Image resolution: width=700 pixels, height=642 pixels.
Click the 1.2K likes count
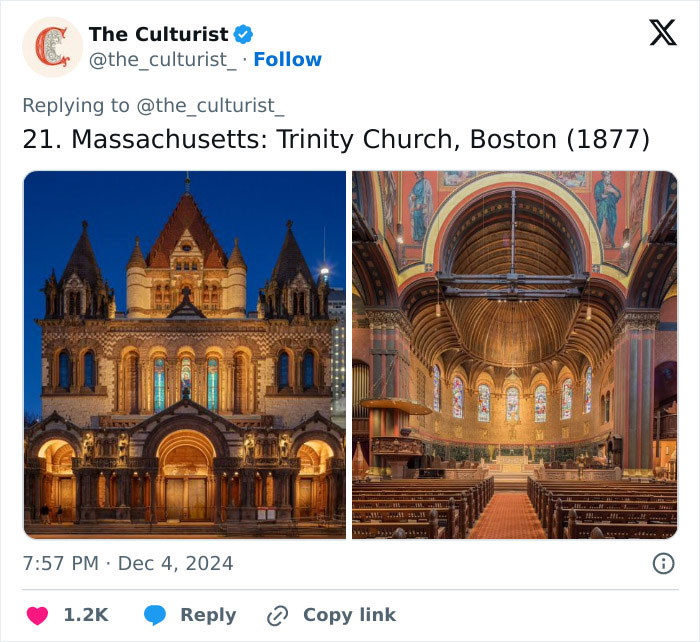pos(86,615)
